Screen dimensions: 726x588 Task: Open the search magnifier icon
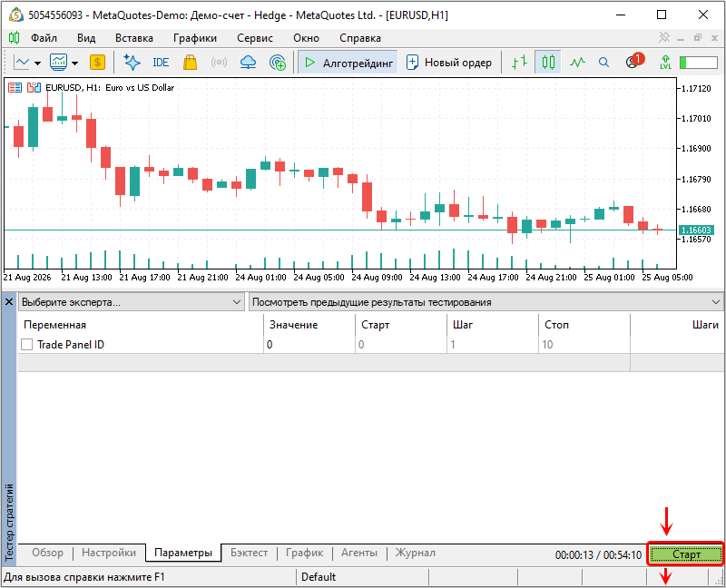tap(603, 62)
